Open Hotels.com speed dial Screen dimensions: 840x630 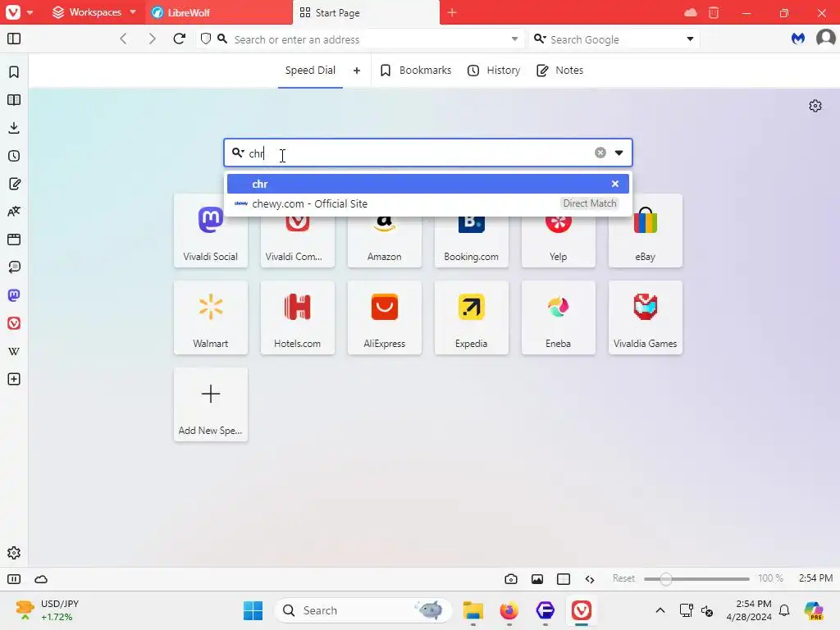click(297, 317)
